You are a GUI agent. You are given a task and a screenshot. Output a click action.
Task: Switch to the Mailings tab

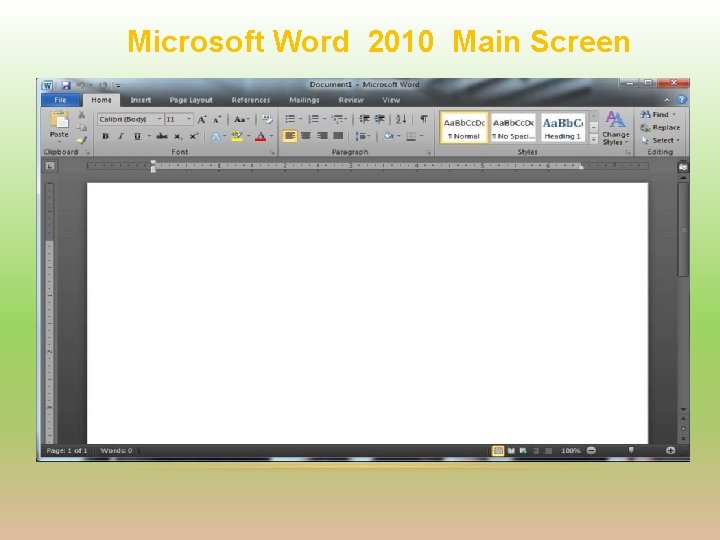(x=304, y=100)
